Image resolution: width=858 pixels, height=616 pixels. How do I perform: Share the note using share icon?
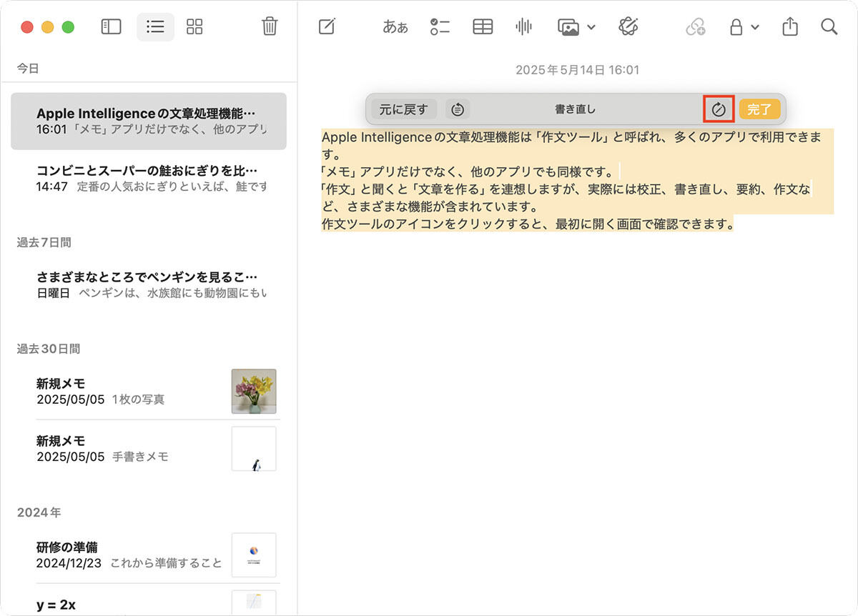[789, 27]
